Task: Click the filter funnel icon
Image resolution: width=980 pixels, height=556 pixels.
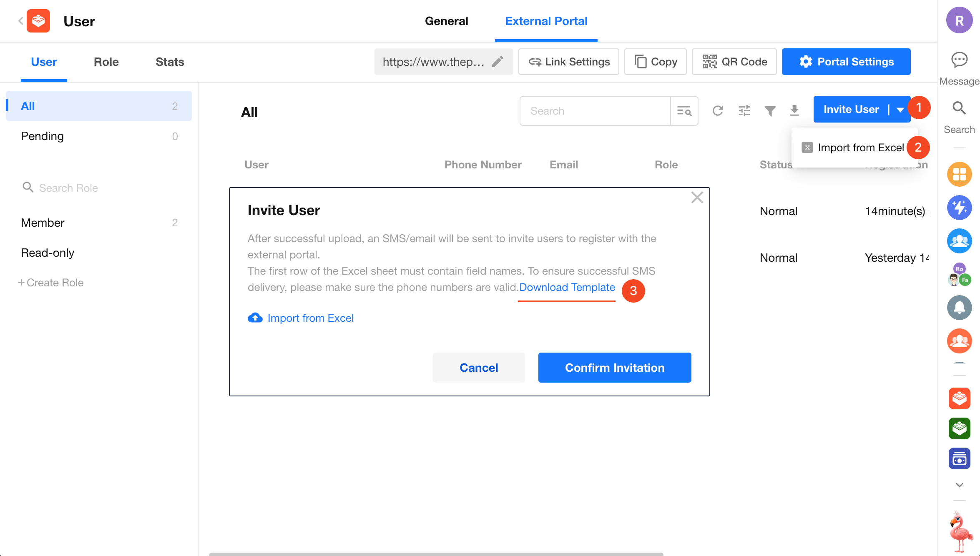Action: point(770,111)
